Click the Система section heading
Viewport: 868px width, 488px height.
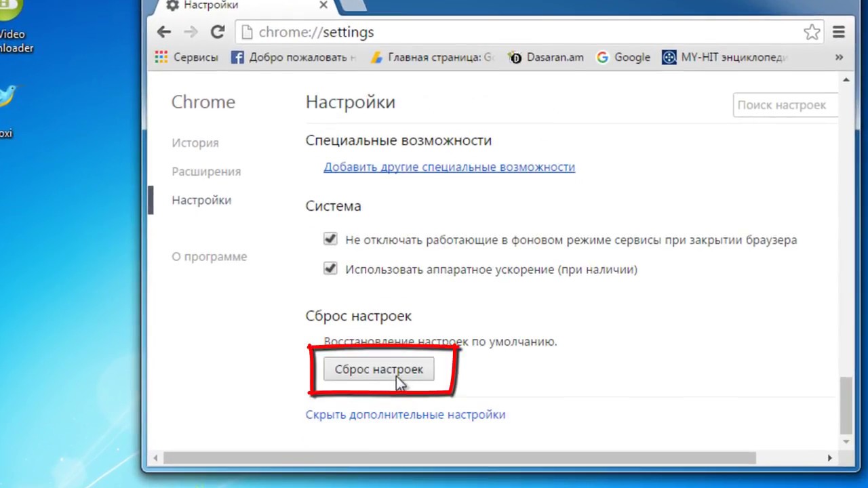(x=333, y=206)
